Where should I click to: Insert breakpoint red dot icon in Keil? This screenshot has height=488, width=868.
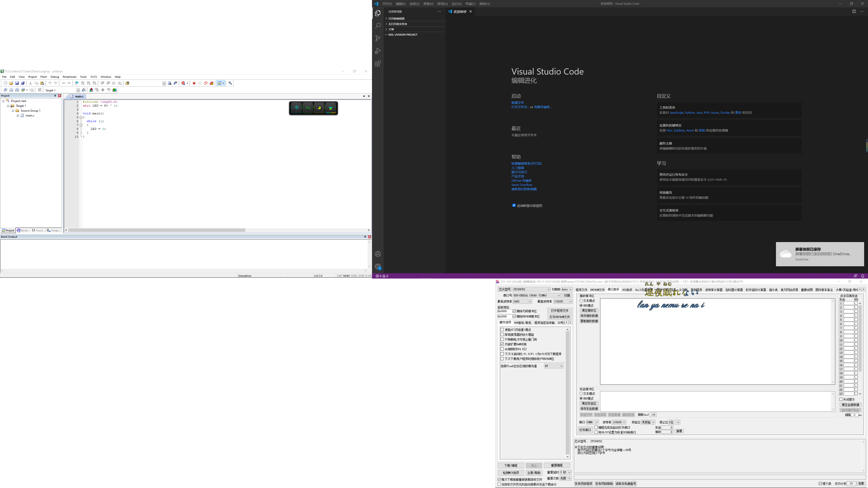tap(194, 83)
